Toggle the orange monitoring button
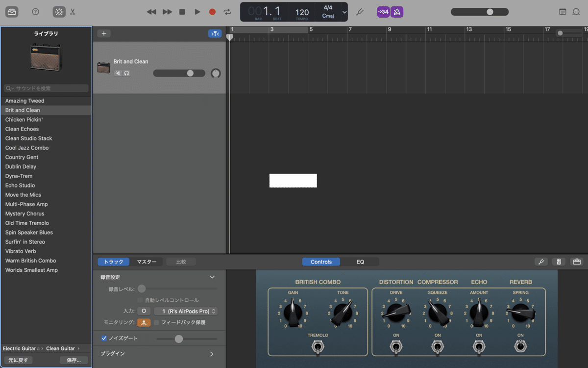This screenshot has width=588, height=368. 144,322
